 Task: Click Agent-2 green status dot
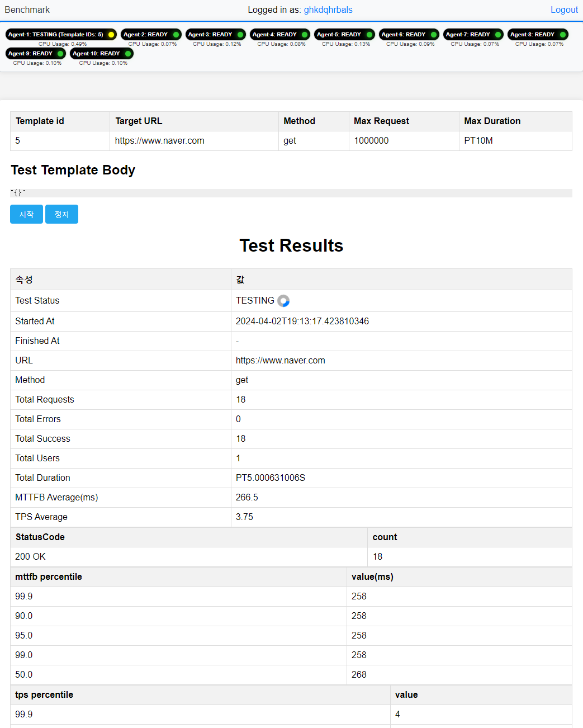coord(176,35)
